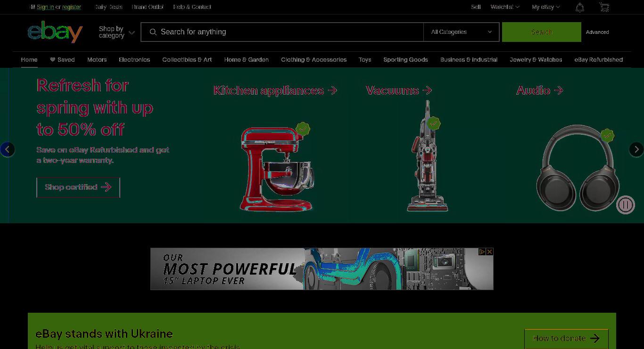Go to Home & Garden
644x349 pixels.
click(247, 60)
